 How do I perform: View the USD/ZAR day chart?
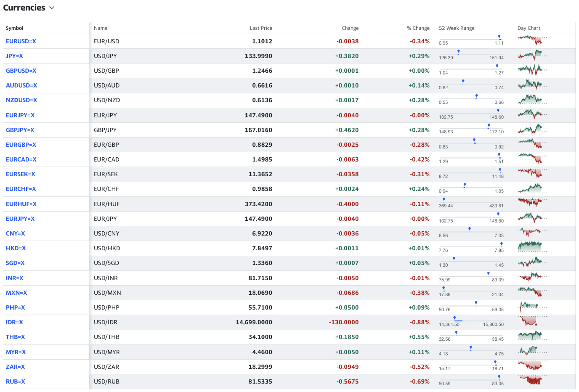(x=531, y=366)
